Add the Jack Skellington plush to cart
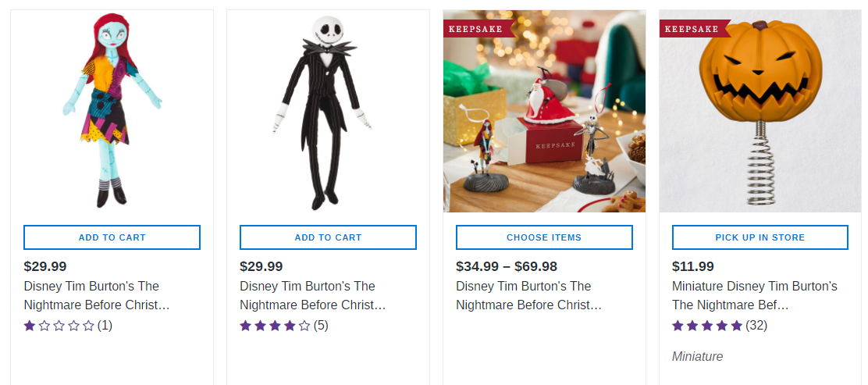868x385 pixels. (x=328, y=237)
